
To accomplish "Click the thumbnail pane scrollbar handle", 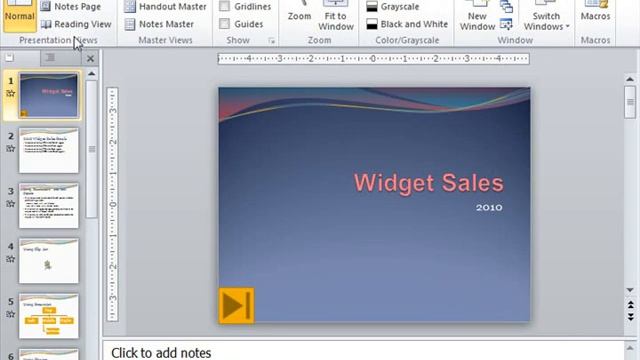I will tap(91, 149).
